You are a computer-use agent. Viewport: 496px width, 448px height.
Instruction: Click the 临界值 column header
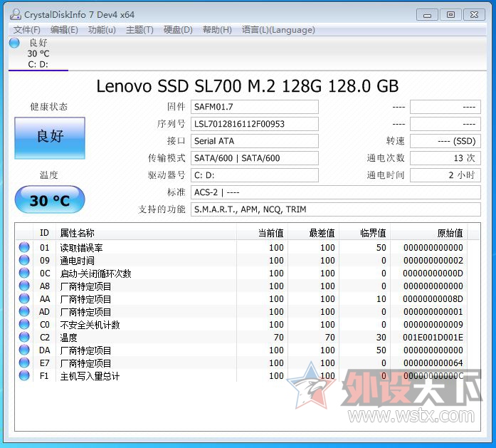364,233
